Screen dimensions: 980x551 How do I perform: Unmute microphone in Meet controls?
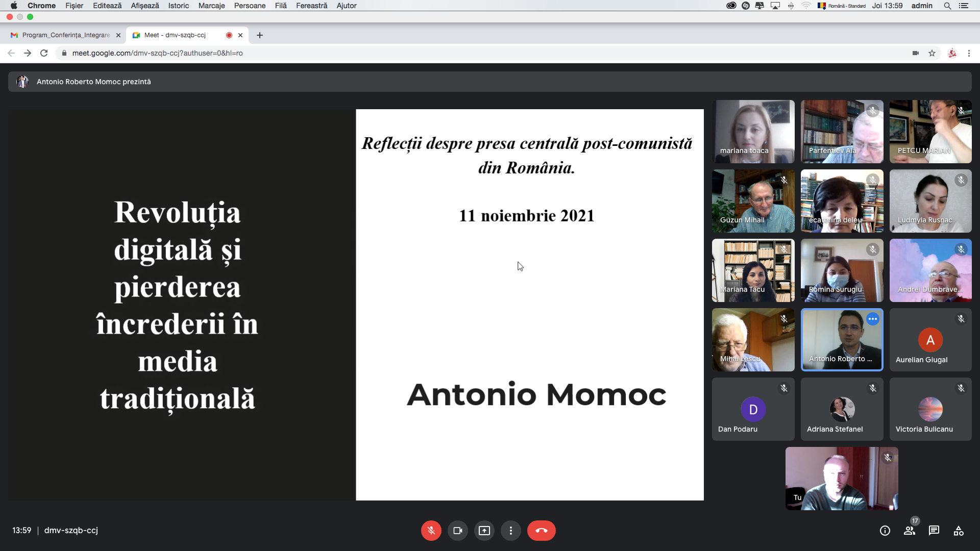click(x=431, y=531)
